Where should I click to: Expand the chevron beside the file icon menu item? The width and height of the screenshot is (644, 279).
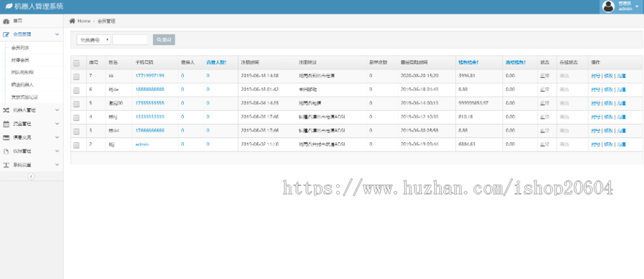[x=57, y=151]
